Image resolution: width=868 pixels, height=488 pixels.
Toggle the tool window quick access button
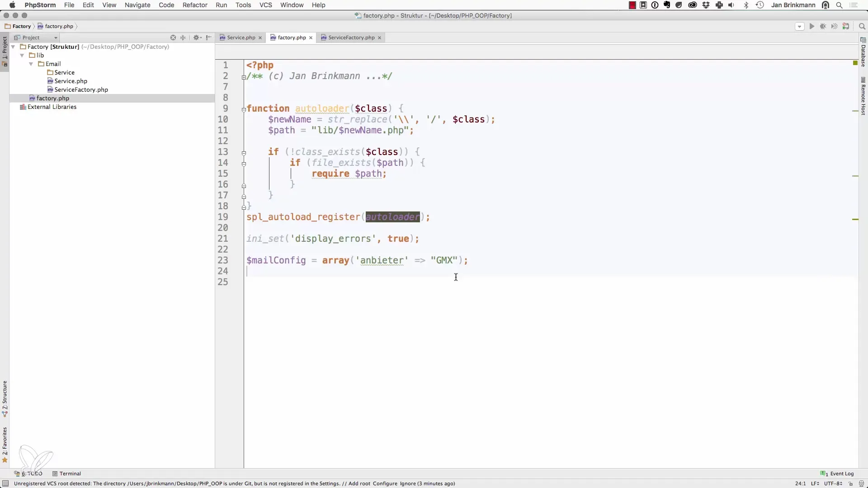pyautogui.click(x=5, y=483)
